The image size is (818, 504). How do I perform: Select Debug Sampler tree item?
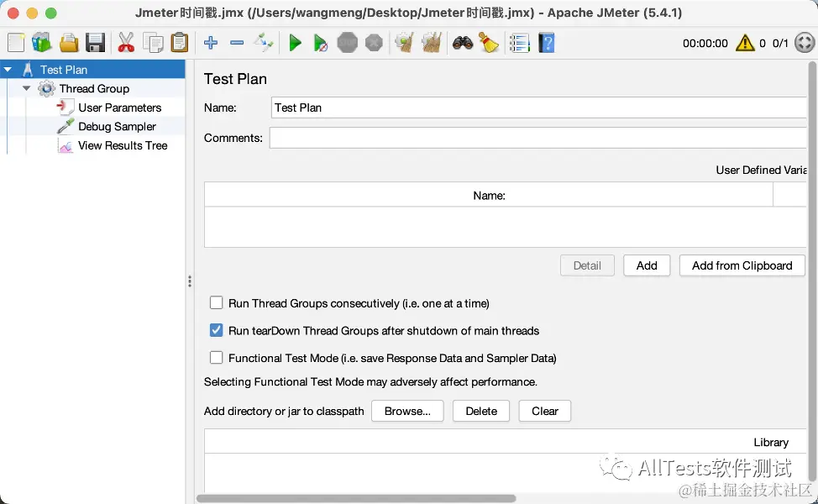coord(117,126)
